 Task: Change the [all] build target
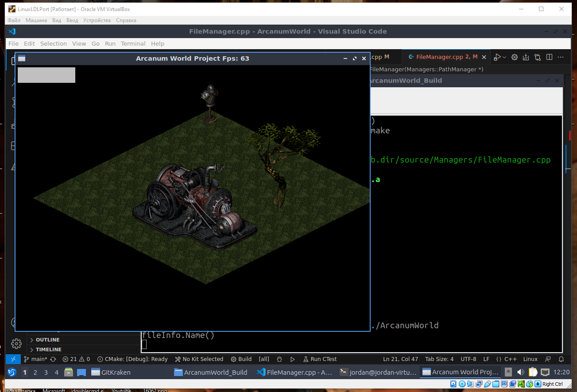(x=264, y=359)
